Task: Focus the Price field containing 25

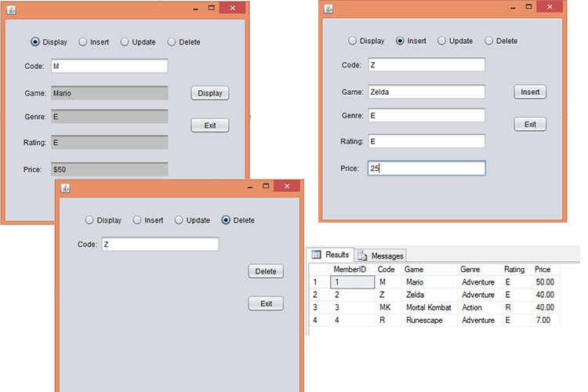Action: (426, 169)
